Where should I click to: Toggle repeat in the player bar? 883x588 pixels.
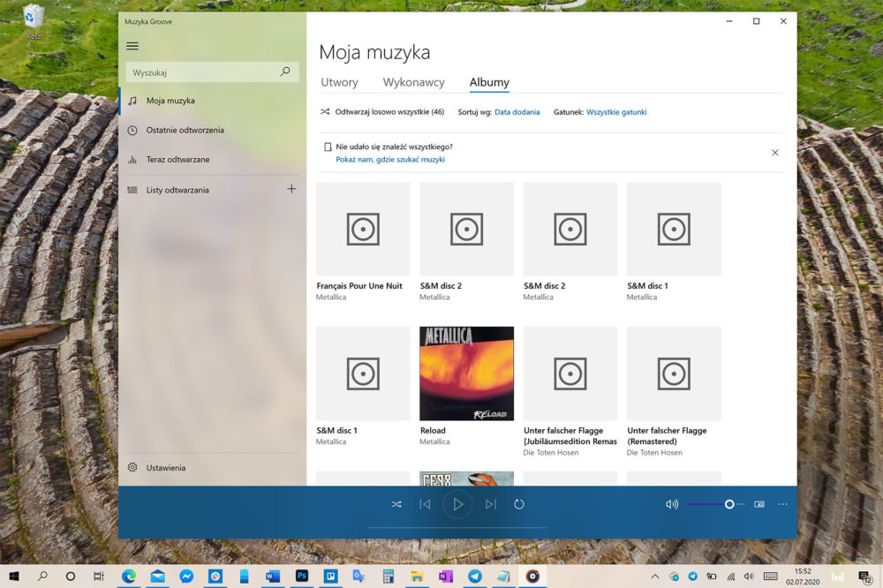pyautogui.click(x=519, y=504)
